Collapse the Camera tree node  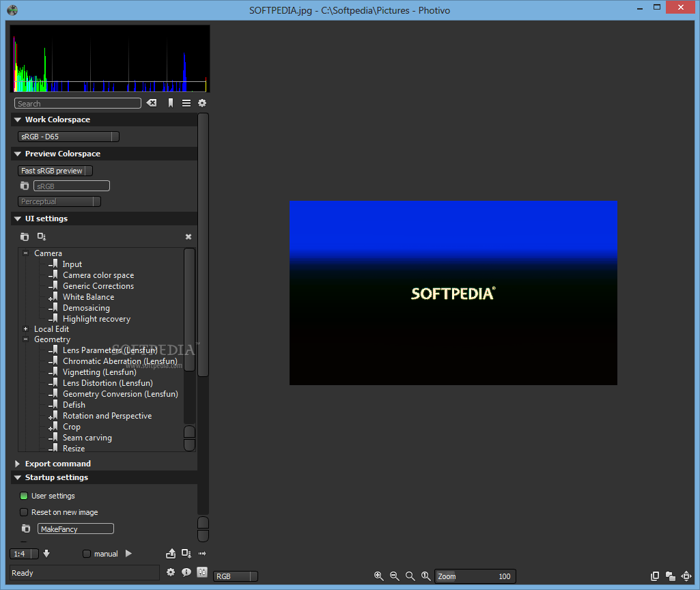pos(25,253)
